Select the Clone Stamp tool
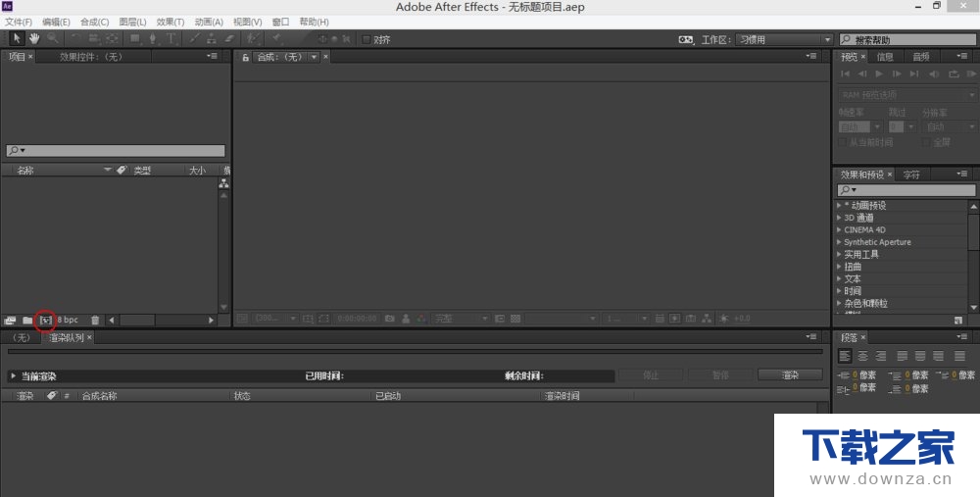980x497 pixels. (x=212, y=39)
